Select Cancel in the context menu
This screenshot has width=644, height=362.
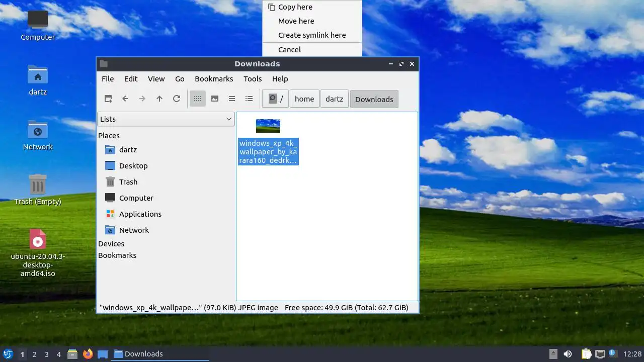tap(312, 50)
